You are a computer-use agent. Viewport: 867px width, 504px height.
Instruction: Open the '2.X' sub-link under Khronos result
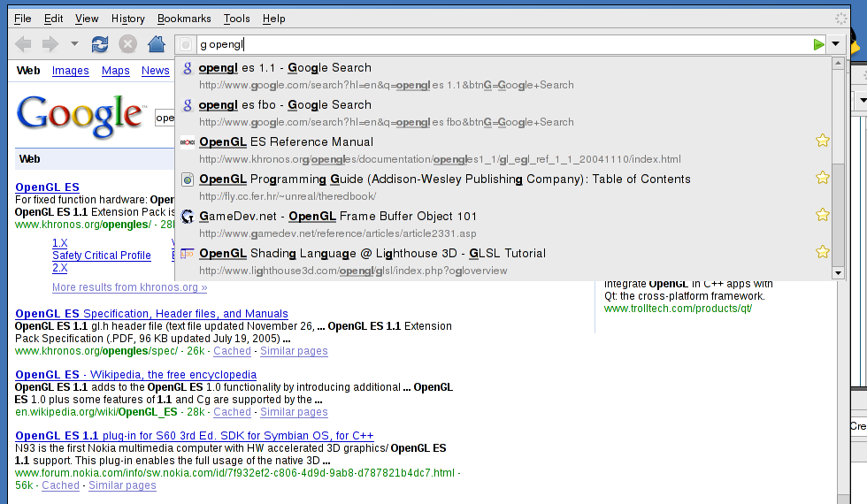point(60,268)
